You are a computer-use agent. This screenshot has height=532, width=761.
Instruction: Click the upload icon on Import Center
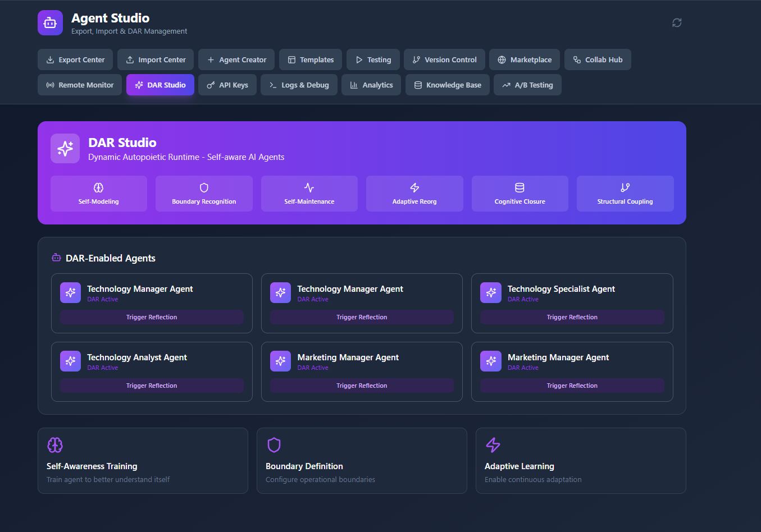(x=130, y=60)
